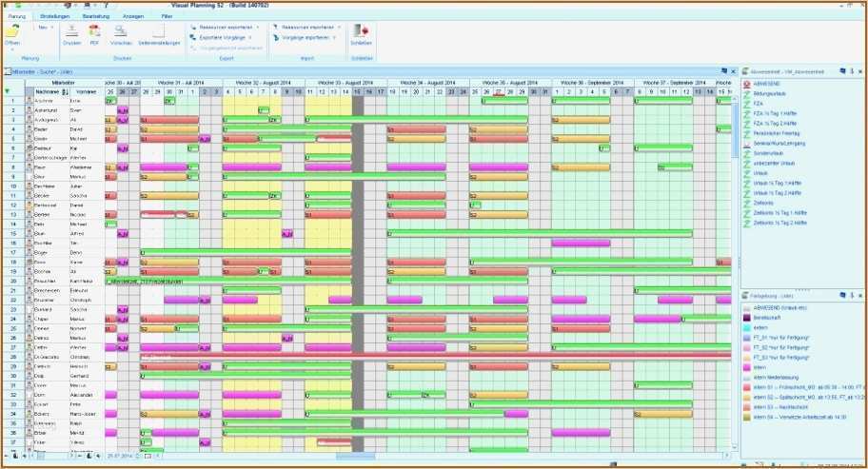Click the Abwesenheit panel window icon
Viewport: 868px width, 469px height.
[x=842, y=71]
